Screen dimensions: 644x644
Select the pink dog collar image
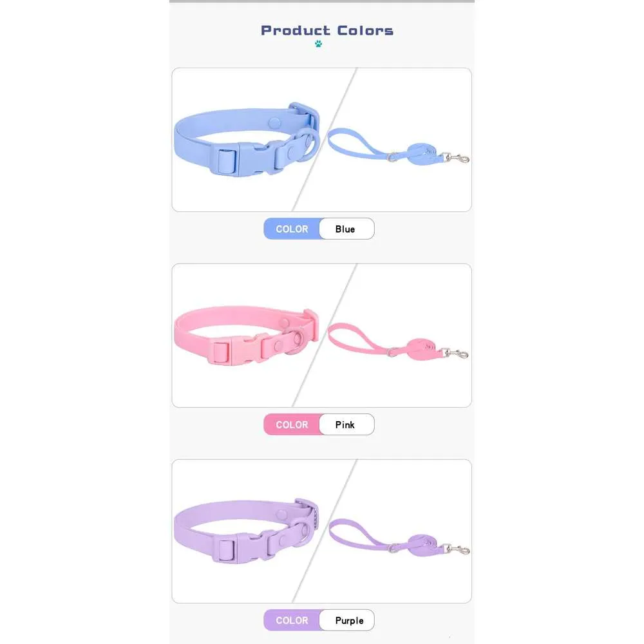pos(247,337)
